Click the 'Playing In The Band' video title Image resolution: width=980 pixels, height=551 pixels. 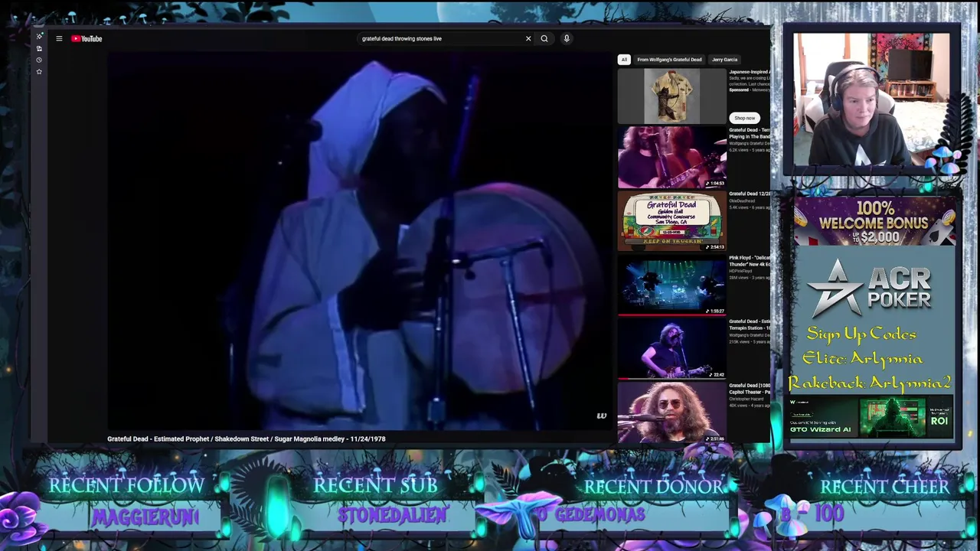click(750, 133)
